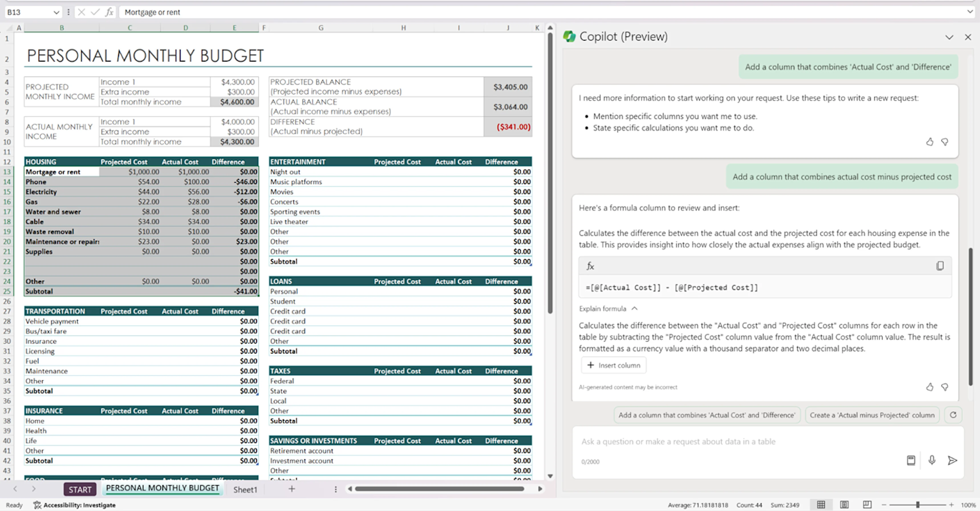980x511 pixels.
Task: Select the HOUSING header cell
Action: (x=62, y=162)
